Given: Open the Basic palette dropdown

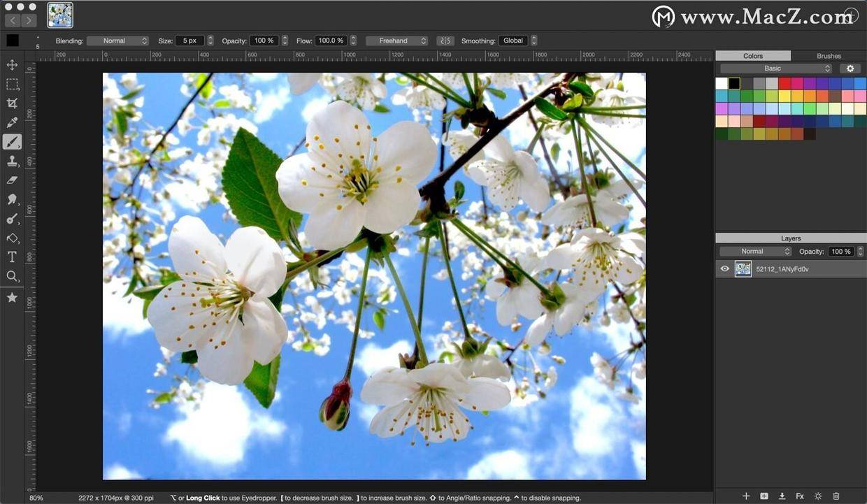Looking at the screenshot, I should coord(772,68).
